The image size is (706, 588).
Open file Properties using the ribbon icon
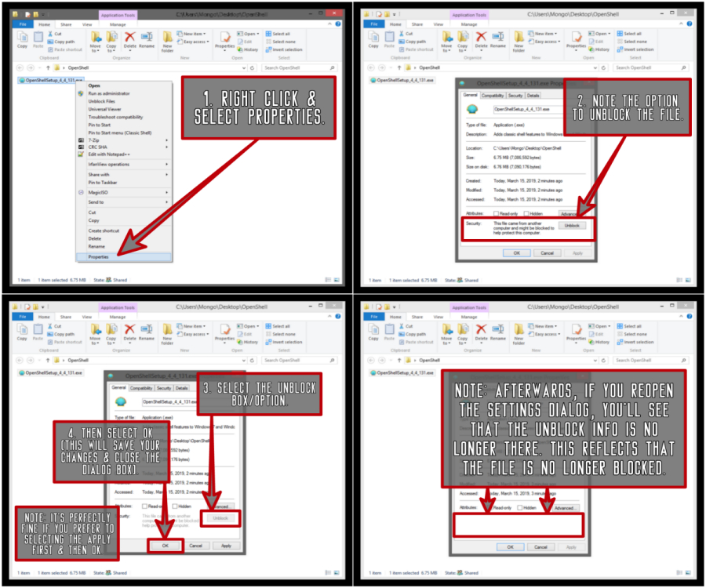coord(225,39)
